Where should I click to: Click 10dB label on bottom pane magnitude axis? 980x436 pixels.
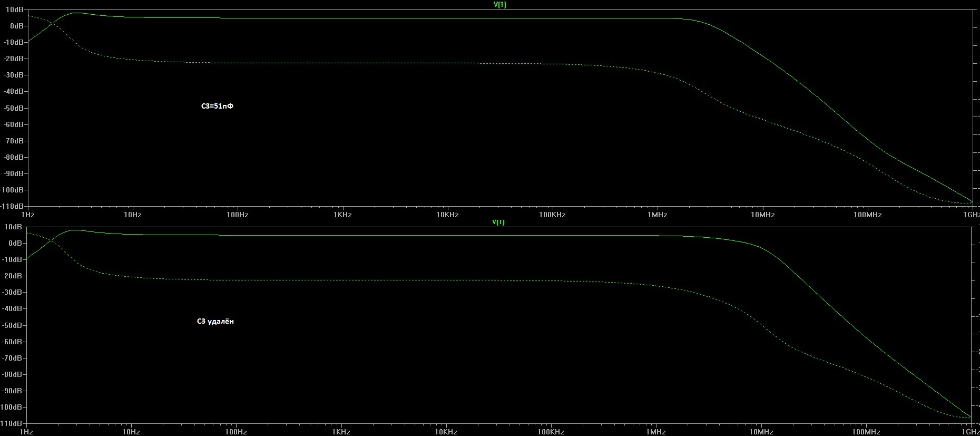point(13,227)
